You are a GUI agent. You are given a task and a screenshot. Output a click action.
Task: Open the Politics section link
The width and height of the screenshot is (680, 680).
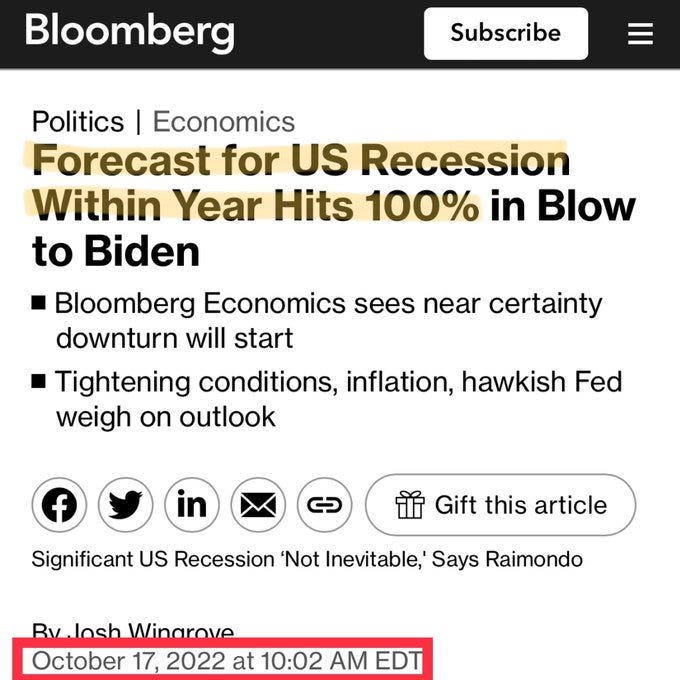pyautogui.click(x=78, y=121)
